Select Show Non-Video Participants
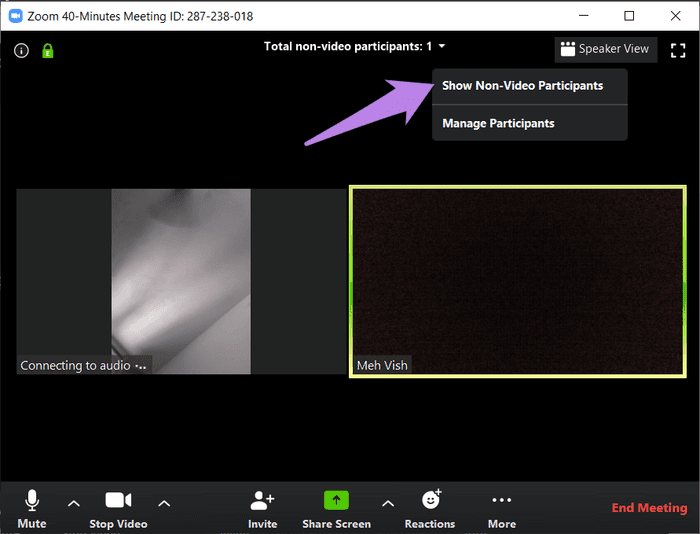700x534 pixels. pos(523,86)
